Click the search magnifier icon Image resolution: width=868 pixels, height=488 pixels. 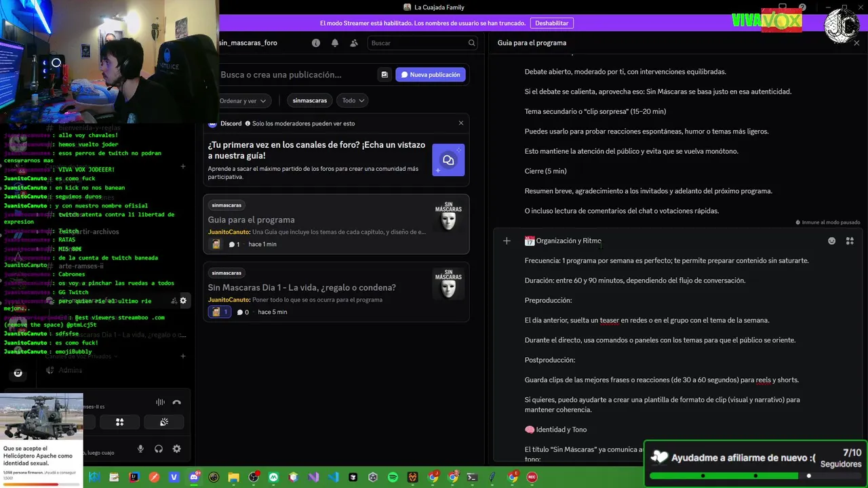471,43
